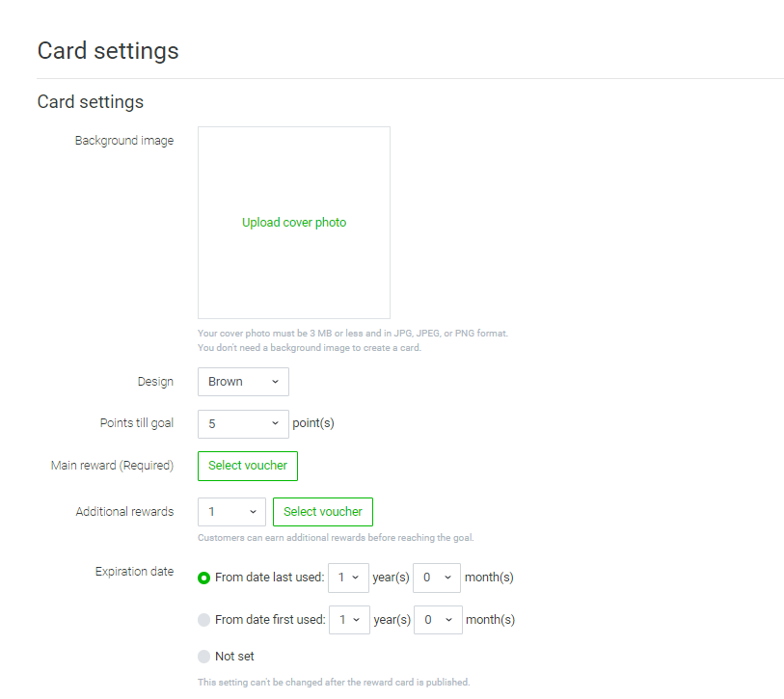Open the Design dropdown showing 'Brown'
784x699 pixels.
tap(243, 382)
